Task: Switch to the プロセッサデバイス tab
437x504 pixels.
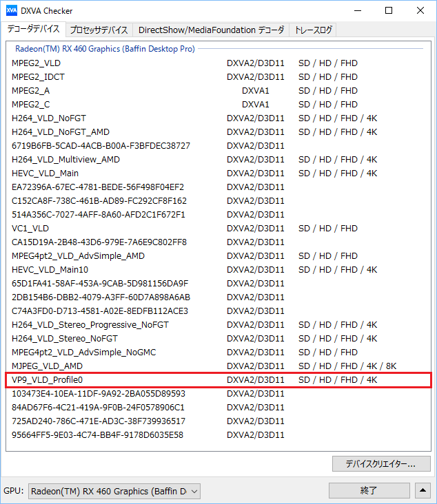Action: pyautogui.click(x=99, y=30)
